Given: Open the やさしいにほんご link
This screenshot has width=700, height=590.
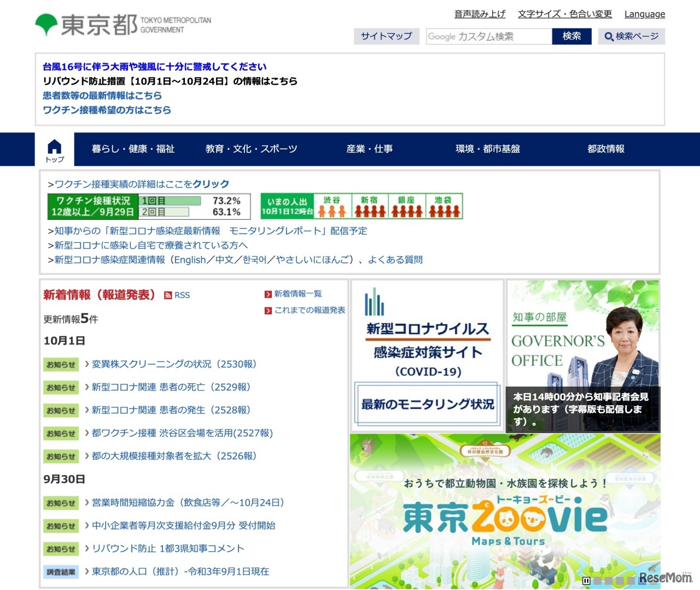Looking at the screenshot, I should click(x=312, y=260).
